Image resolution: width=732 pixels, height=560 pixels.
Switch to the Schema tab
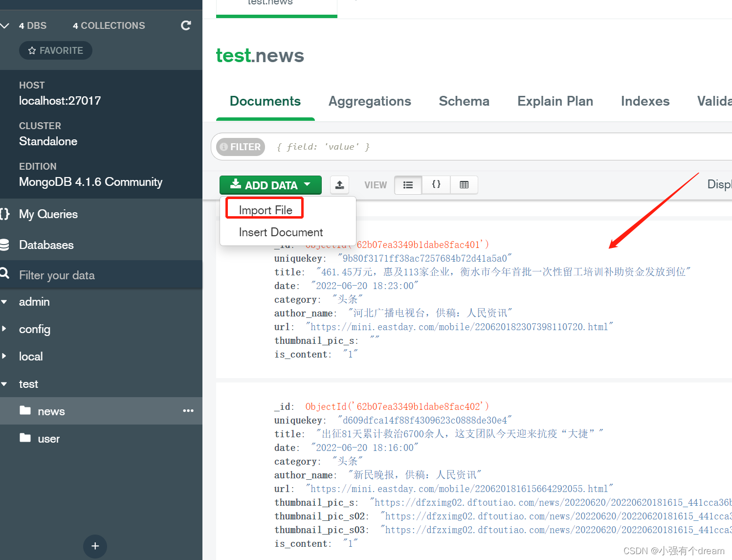(464, 101)
